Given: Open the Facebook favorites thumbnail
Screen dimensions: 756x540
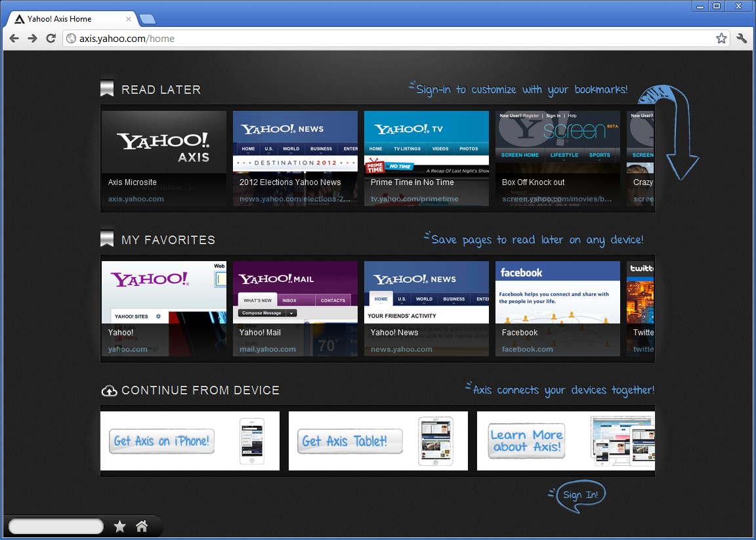Looking at the screenshot, I should (557, 308).
